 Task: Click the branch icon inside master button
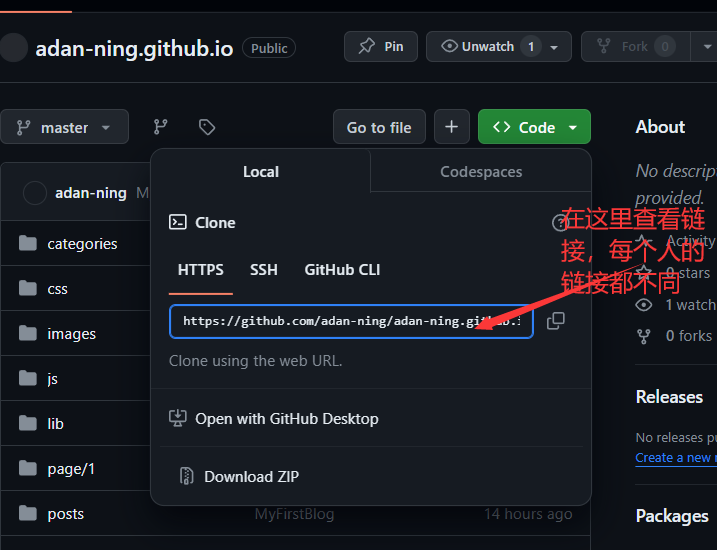coord(23,127)
